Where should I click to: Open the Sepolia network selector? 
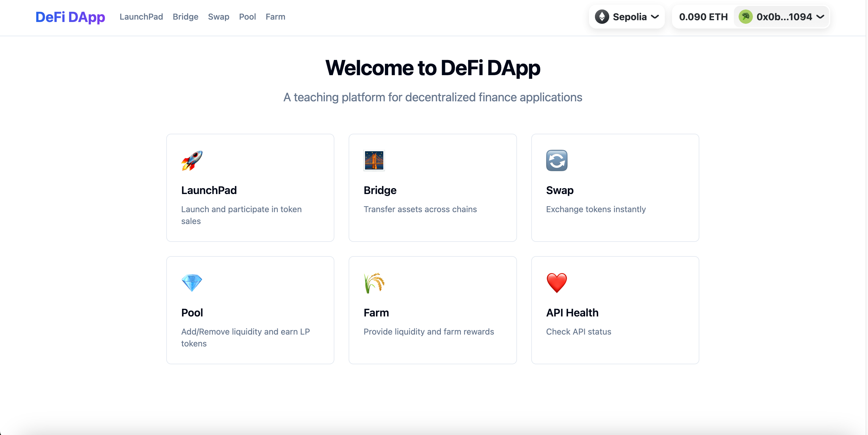point(629,17)
